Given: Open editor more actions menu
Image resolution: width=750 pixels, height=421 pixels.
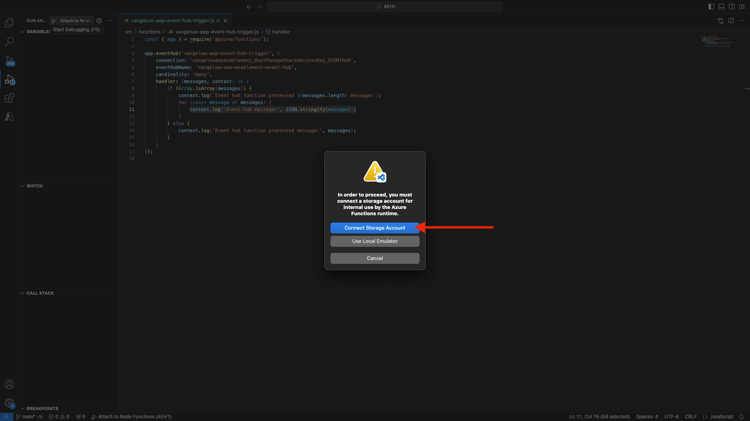Looking at the screenshot, I should pos(741,21).
